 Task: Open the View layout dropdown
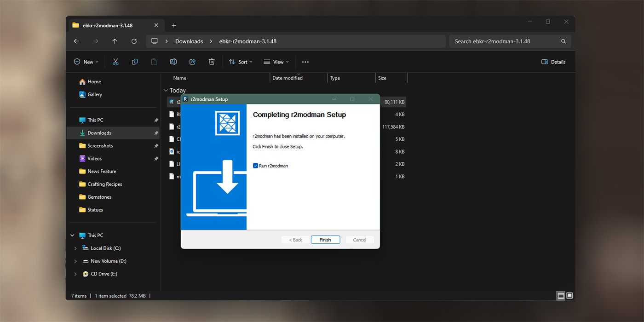(x=276, y=62)
